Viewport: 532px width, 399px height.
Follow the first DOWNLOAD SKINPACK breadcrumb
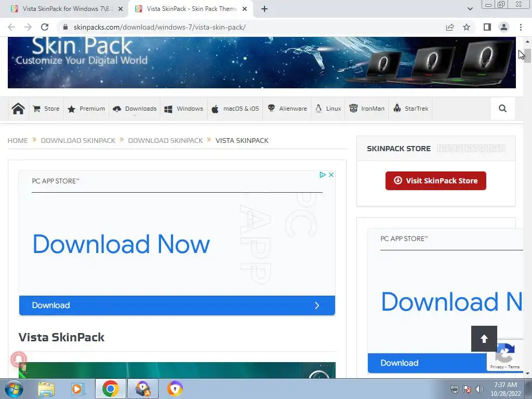click(x=78, y=140)
